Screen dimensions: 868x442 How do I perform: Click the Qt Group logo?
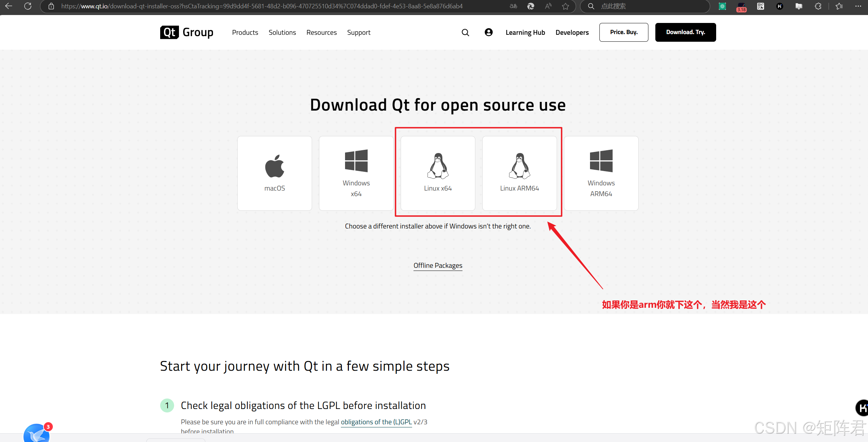(187, 32)
